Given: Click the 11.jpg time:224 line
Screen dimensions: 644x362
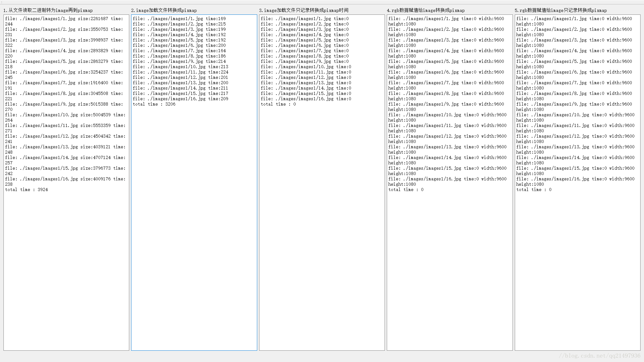Looking at the screenshot, I should (180, 72).
